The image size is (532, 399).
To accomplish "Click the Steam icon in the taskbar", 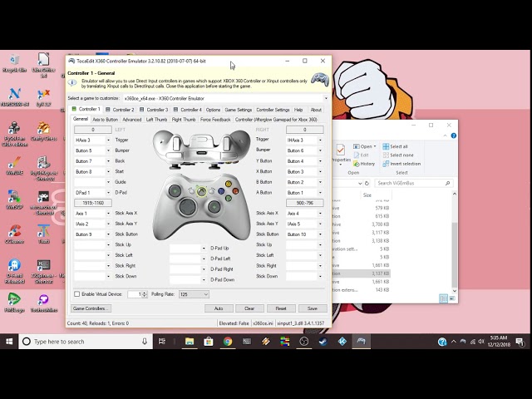I will (323, 341).
